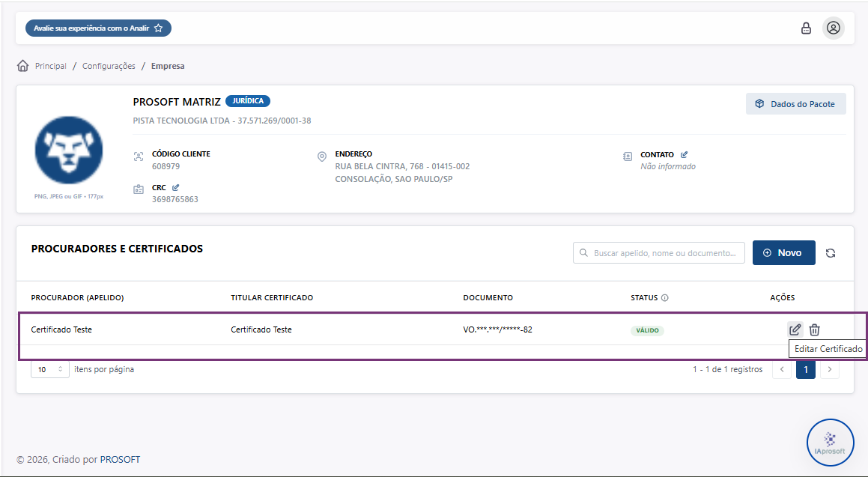Click the client code 608979

(166, 166)
